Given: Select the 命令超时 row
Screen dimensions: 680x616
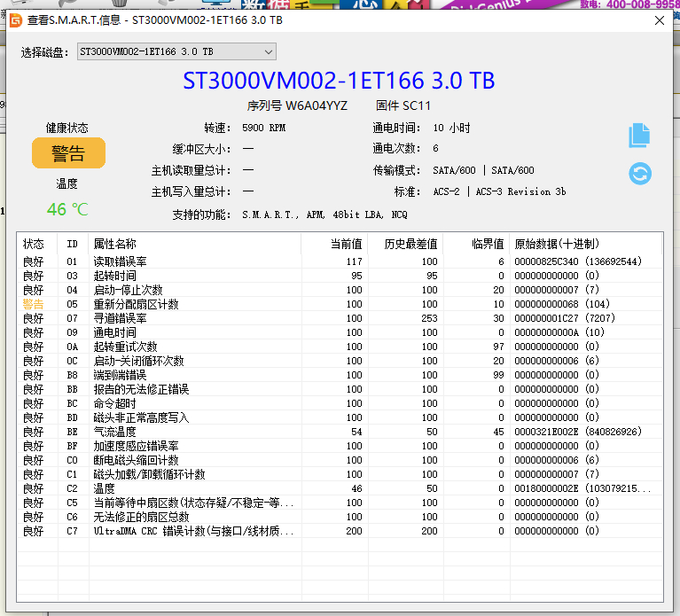Looking at the screenshot, I should click(x=340, y=403).
